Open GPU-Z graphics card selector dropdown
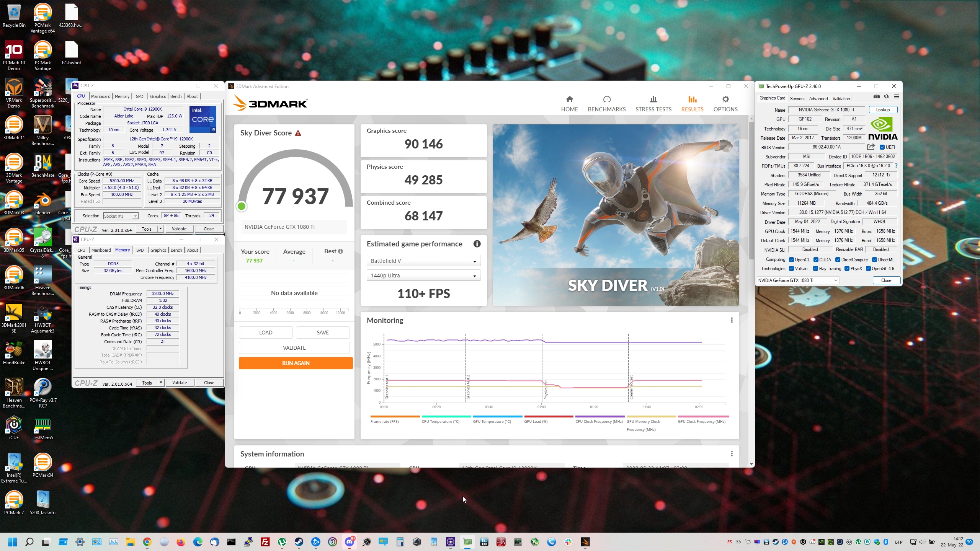Screen dimensions: 980x551 [798, 280]
